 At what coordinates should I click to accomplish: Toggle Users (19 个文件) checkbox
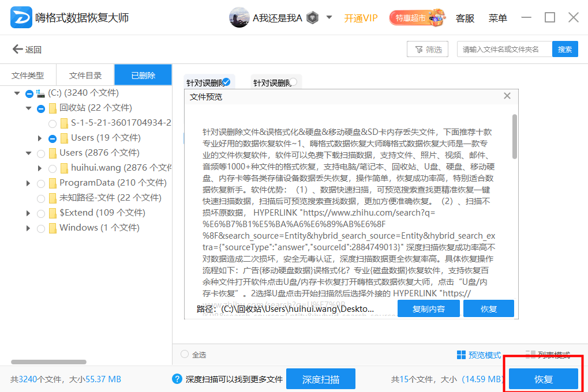tap(53, 139)
